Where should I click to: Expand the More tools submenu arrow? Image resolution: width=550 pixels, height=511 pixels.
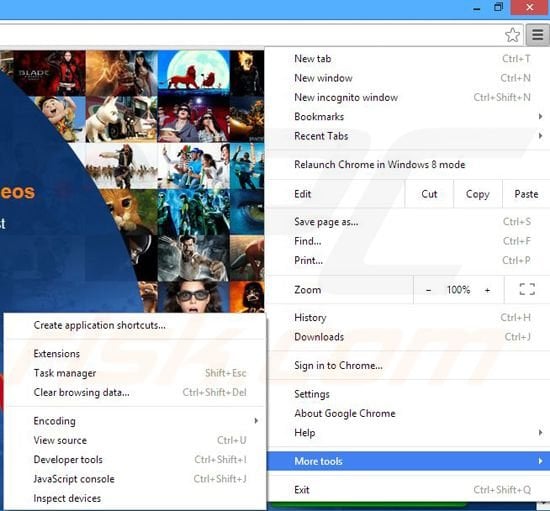click(x=541, y=461)
